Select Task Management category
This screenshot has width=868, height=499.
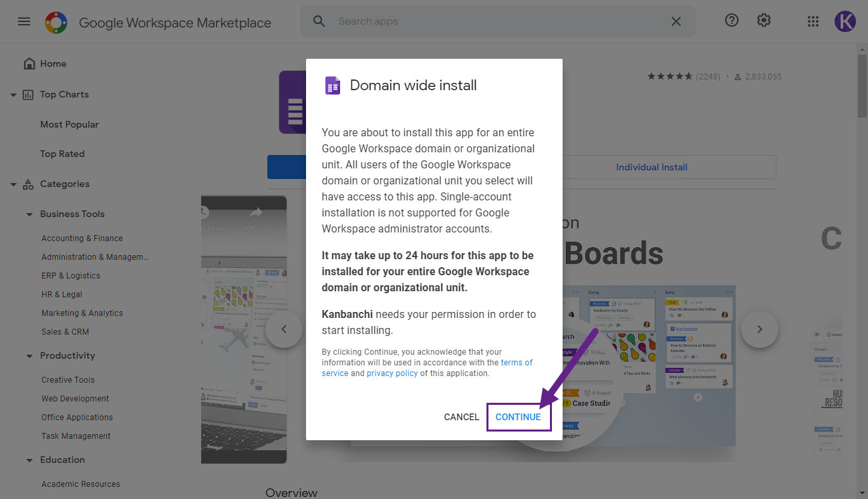pyautogui.click(x=76, y=436)
